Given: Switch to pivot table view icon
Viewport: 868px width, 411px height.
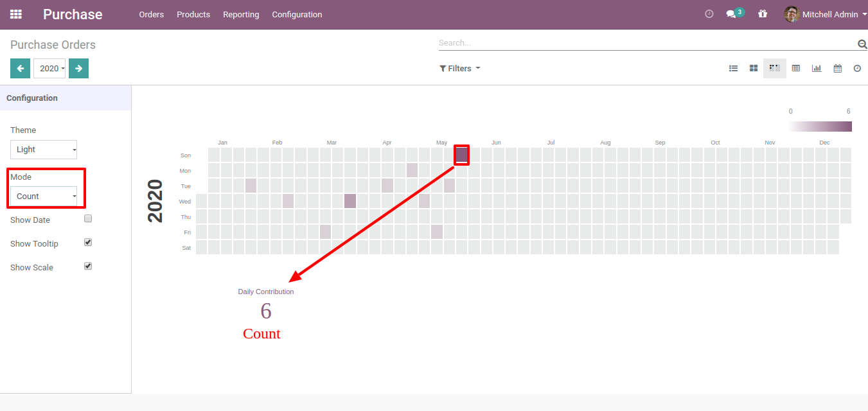Looking at the screenshot, I should click(x=796, y=68).
